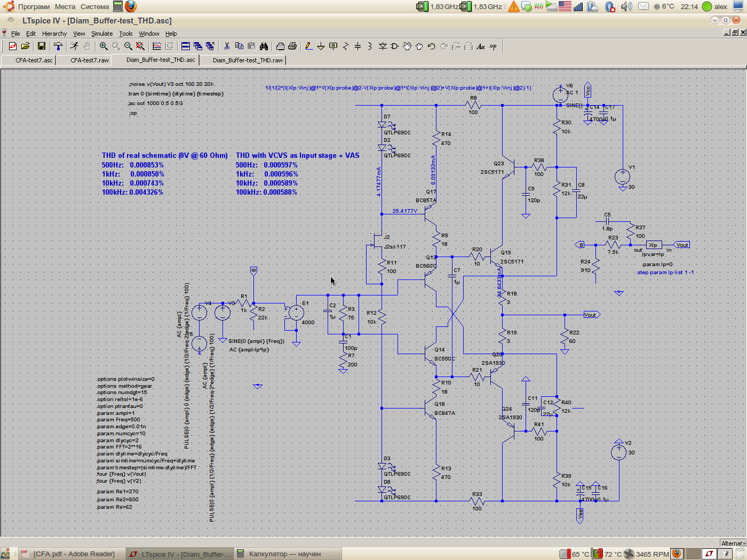
Task: Save the schematic with the floppy icon
Action: [41, 46]
